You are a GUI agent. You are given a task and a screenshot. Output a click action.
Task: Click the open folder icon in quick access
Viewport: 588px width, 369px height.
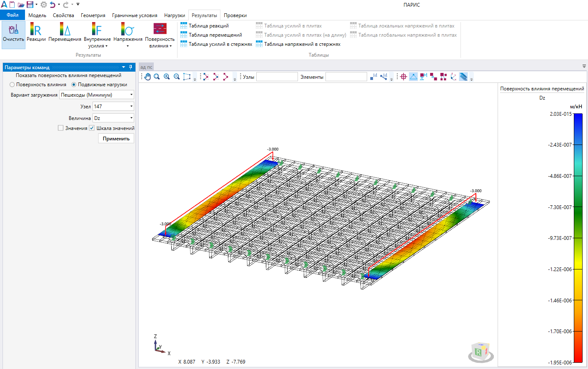(x=21, y=5)
